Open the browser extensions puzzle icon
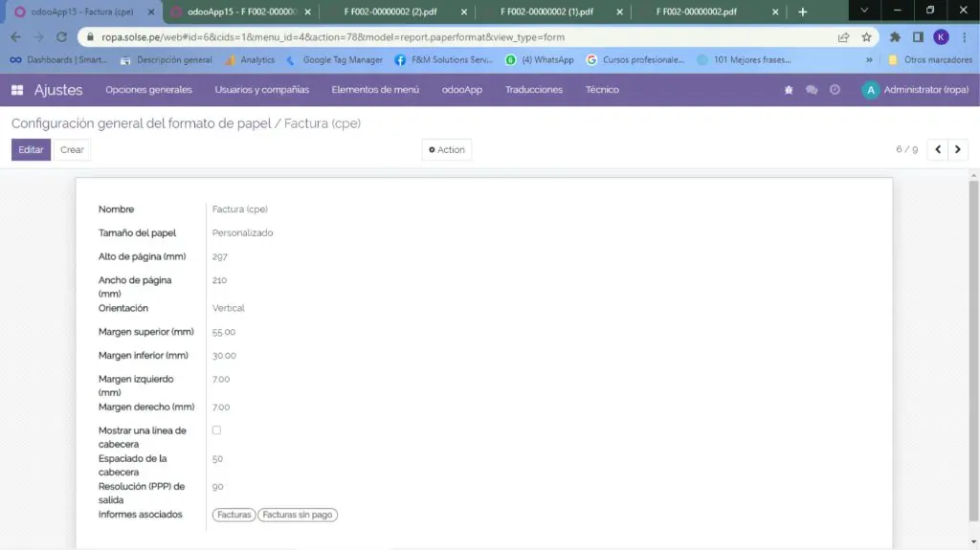 (895, 37)
